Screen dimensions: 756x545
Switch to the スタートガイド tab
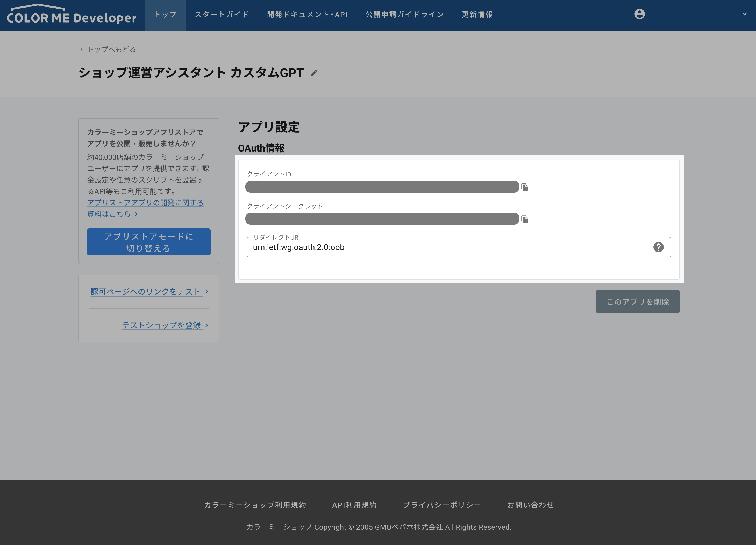(x=221, y=15)
